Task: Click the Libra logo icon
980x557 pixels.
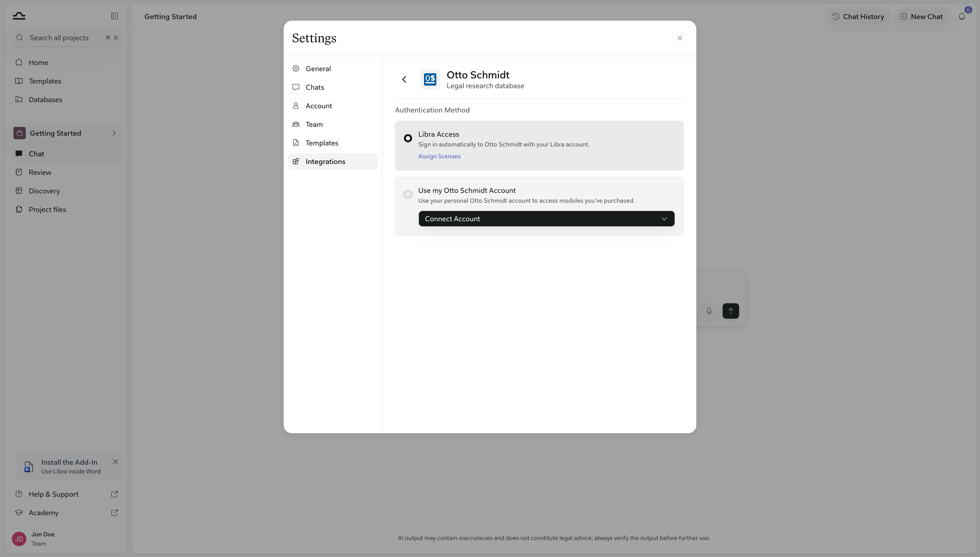Action: 19,16
